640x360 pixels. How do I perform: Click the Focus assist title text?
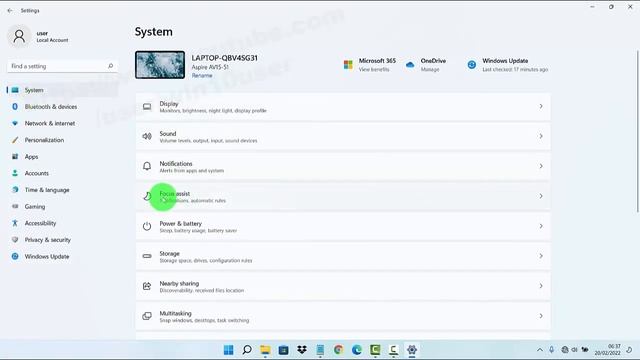coord(175,193)
